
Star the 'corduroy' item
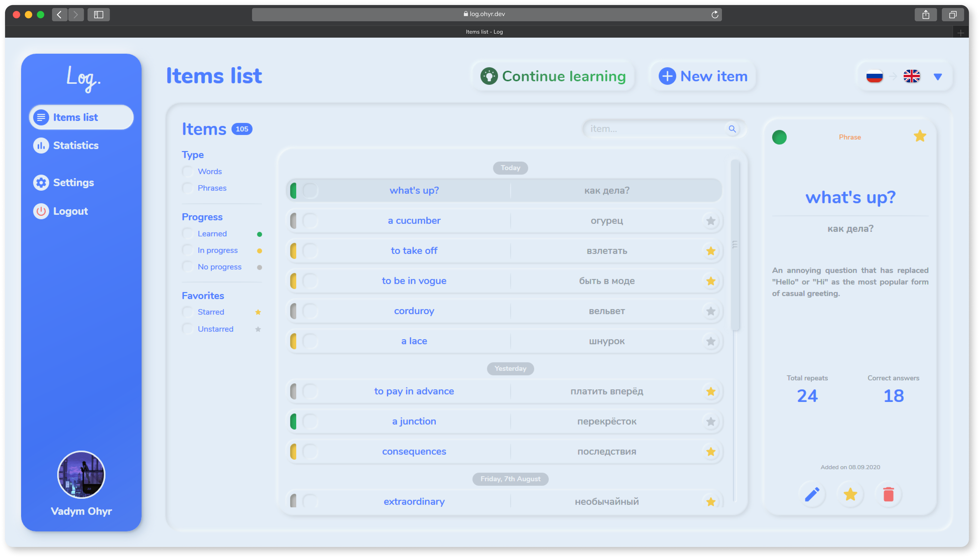tap(710, 311)
